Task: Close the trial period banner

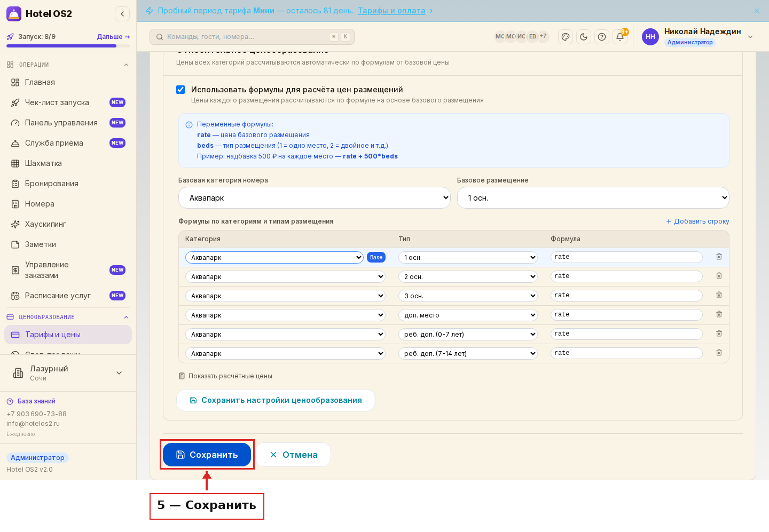Action: click(x=757, y=11)
